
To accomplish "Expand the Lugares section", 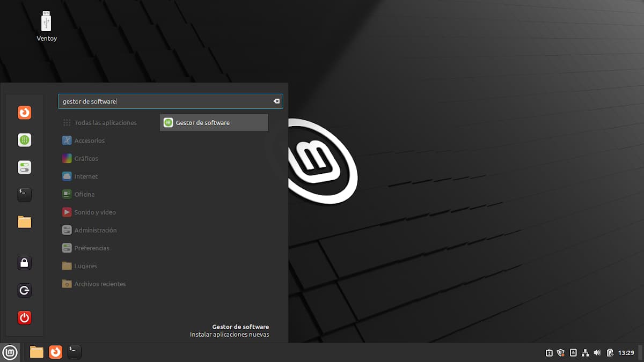I will click(85, 266).
